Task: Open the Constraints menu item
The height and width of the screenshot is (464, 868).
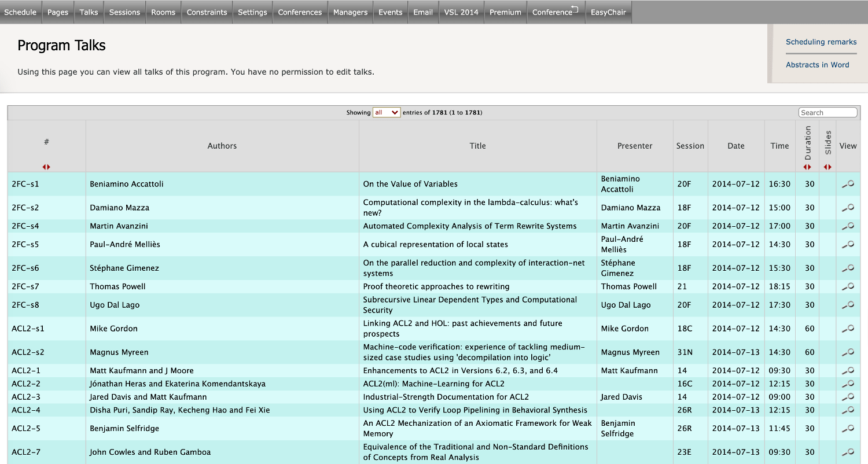Action: click(207, 12)
